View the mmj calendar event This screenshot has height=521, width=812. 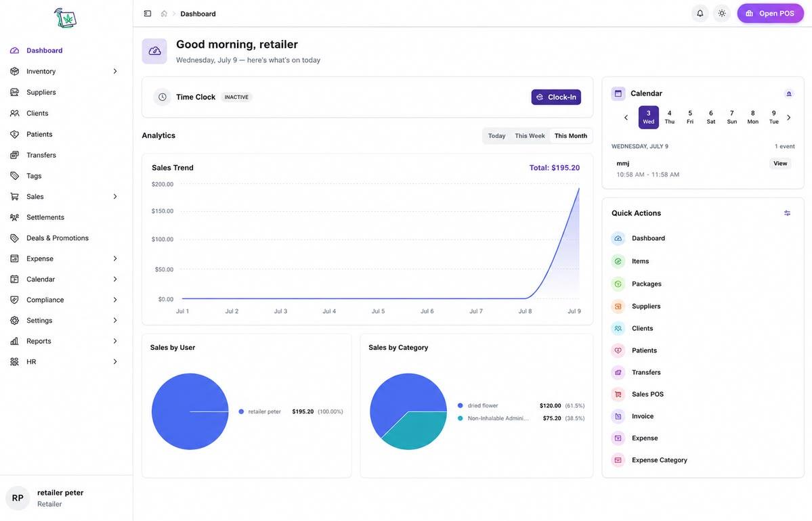pos(780,164)
